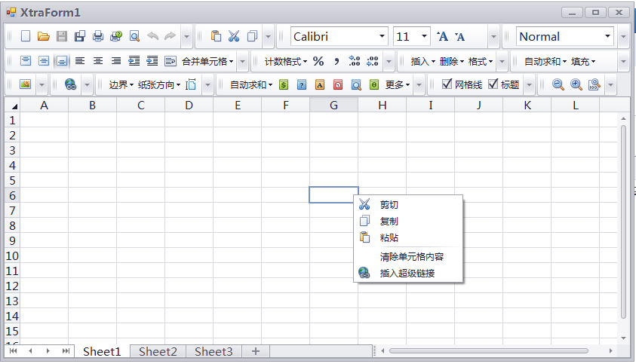Image resolution: width=636 pixels, height=364 pixels.
Task: Open the 填充 fill dropdown
Action: (583, 61)
